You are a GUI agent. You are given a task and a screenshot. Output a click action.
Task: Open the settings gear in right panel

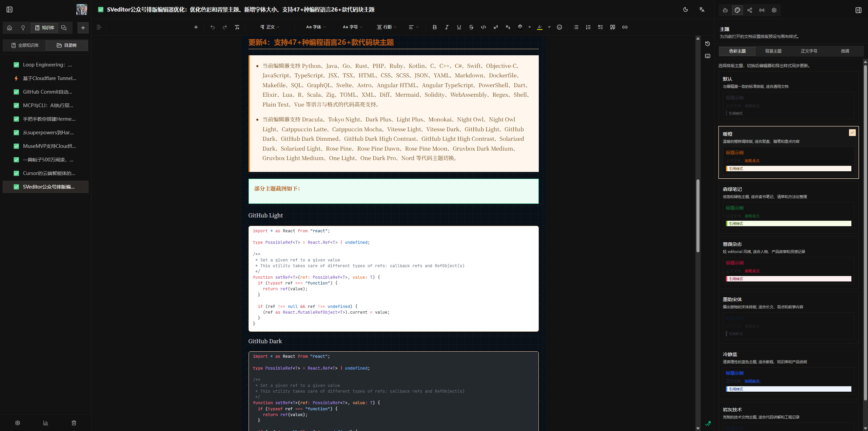click(x=774, y=10)
